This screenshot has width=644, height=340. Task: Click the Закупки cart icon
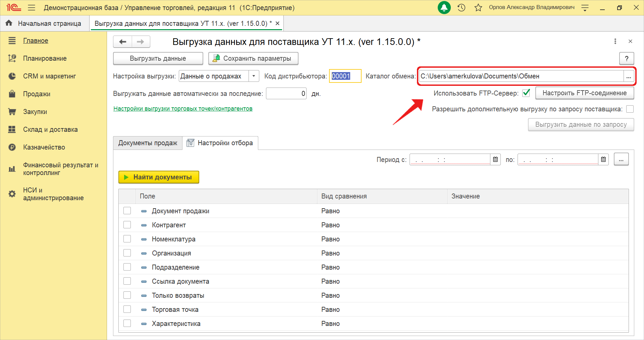(x=12, y=112)
